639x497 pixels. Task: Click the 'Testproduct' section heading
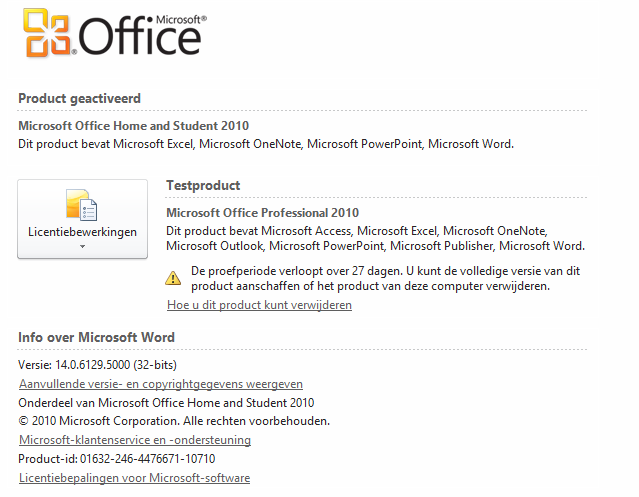tap(203, 185)
